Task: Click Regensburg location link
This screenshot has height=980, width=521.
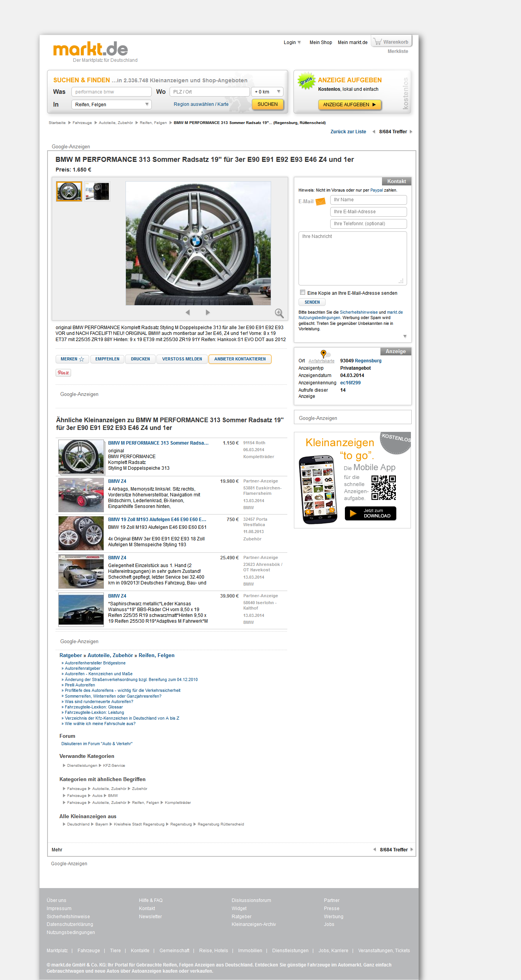Action: coord(368,361)
